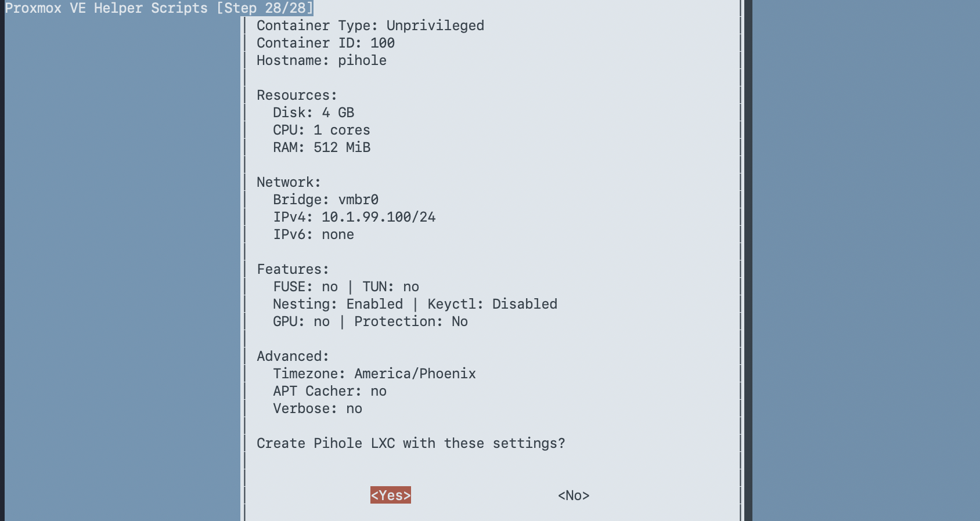Select the IPv6: none setting
The width and height of the screenshot is (980, 521).
[313, 234]
